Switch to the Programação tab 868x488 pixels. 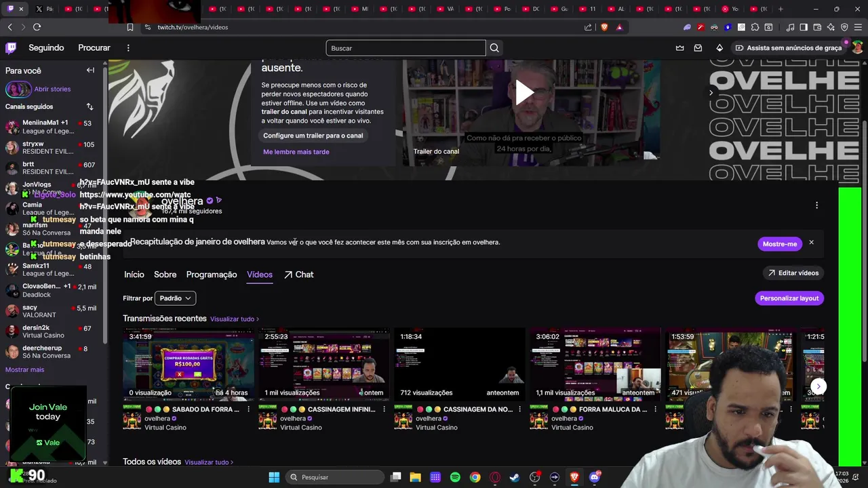click(212, 274)
